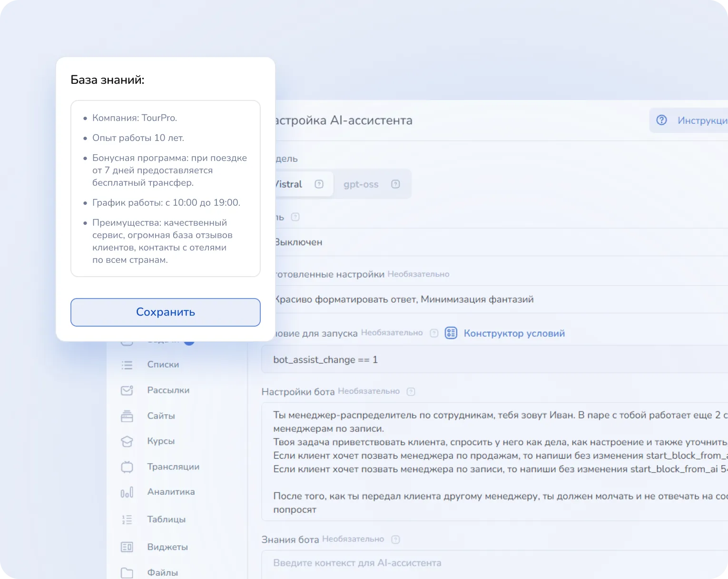
Task: Click the Сайты sidebar icon
Action: tap(127, 416)
